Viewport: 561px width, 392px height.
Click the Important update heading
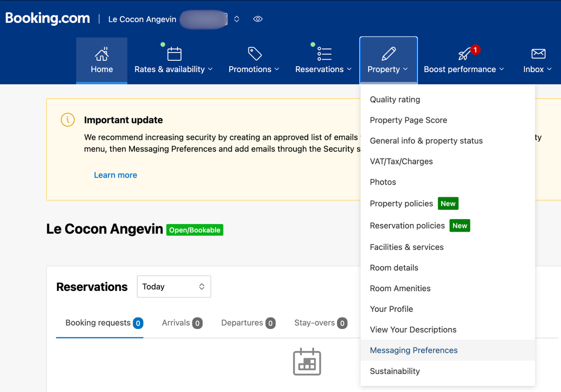[123, 120]
